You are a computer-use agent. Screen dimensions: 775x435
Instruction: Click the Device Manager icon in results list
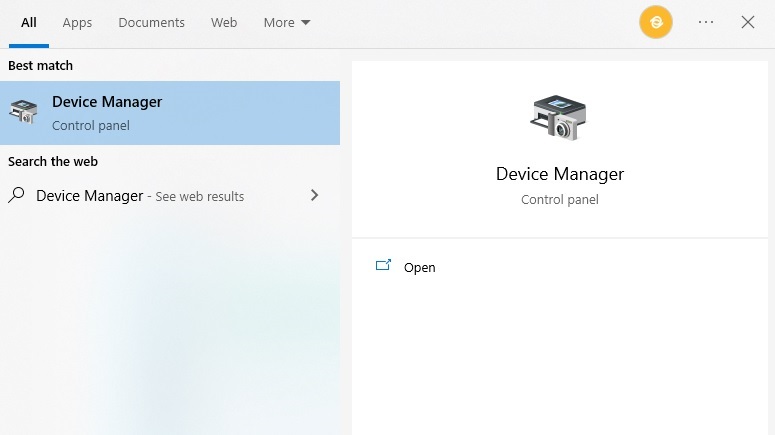[23, 111]
